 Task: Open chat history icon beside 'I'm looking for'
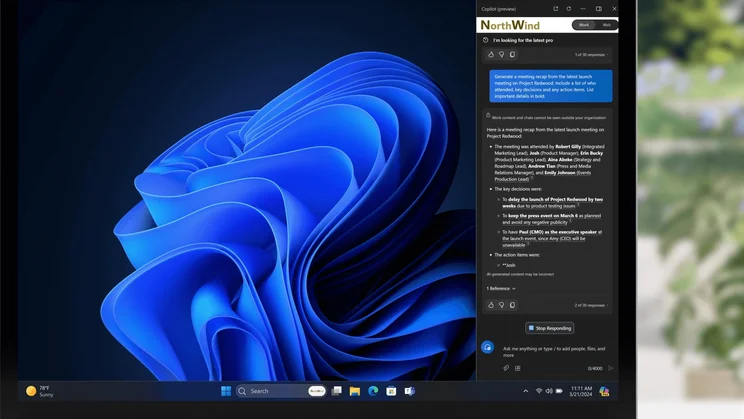(x=485, y=40)
